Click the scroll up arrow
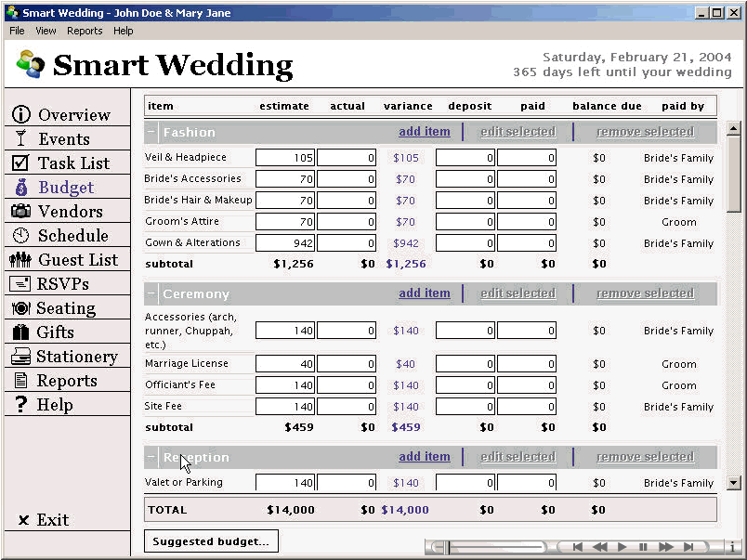747x560 pixels. (734, 128)
